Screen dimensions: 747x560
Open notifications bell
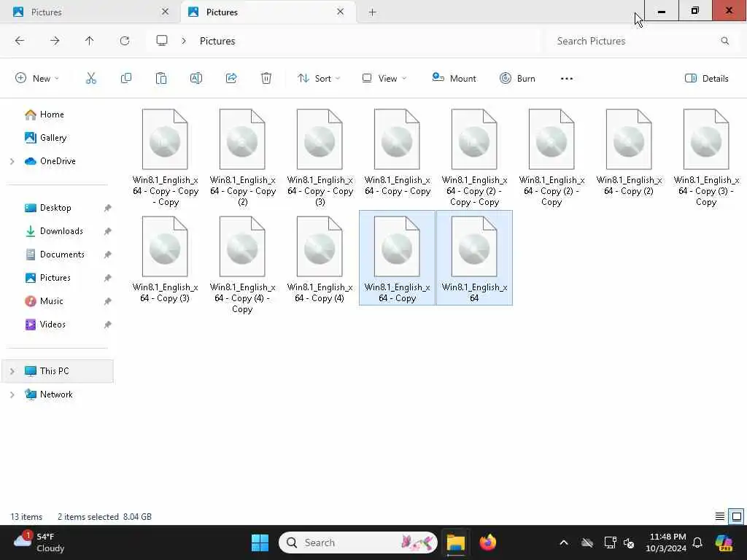(697, 542)
